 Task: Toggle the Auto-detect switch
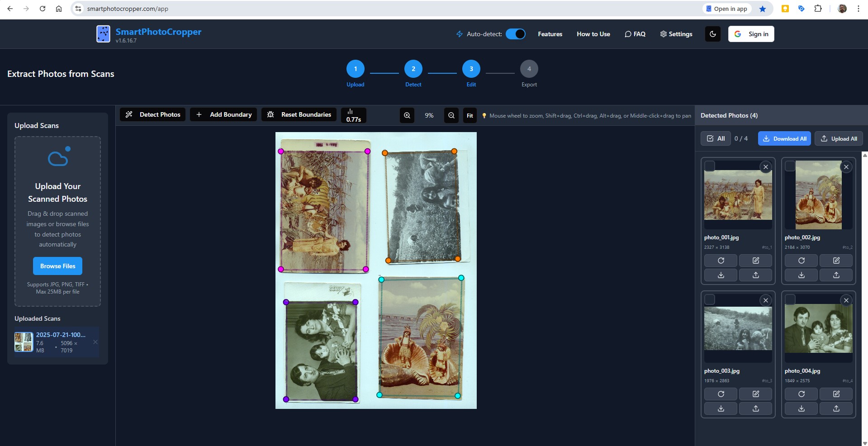coord(515,34)
